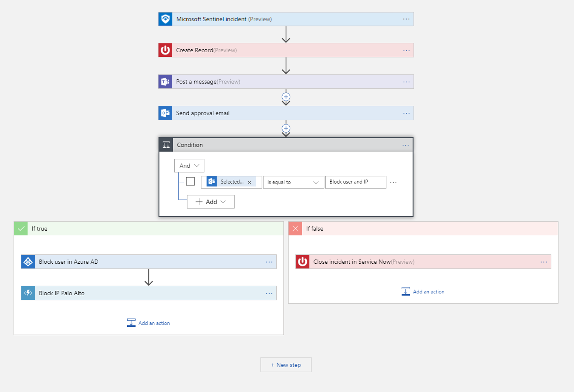Viewport: 574px width, 392px height.
Task: Click the Teams icon on Post a message
Action: [165, 81]
